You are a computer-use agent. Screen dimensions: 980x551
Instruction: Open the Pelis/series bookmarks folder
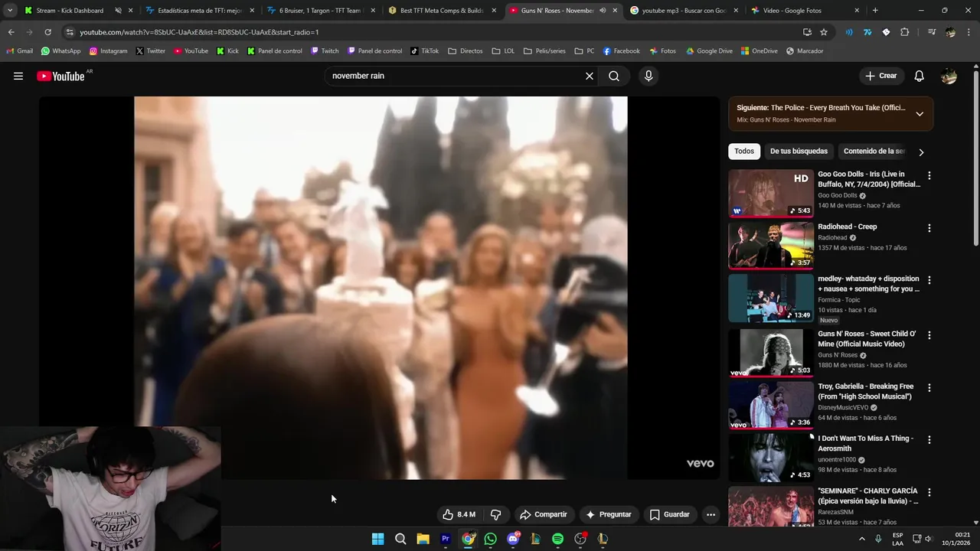click(544, 51)
